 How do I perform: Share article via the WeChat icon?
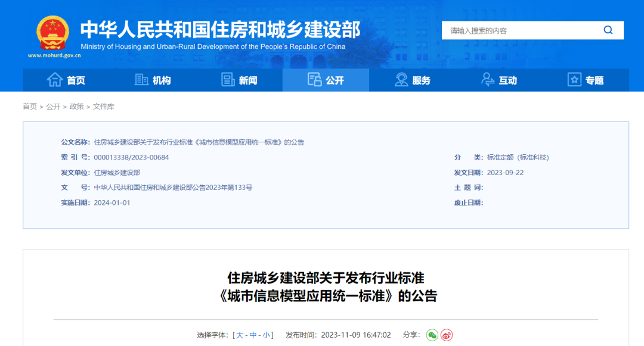[432, 335]
